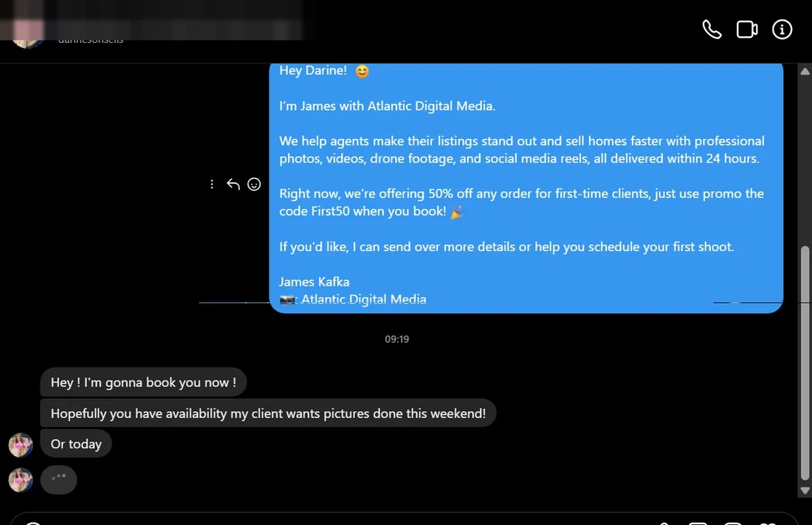Click the scrollbar up arrow
This screenshot has height=525, width=812.
point(805,72)
